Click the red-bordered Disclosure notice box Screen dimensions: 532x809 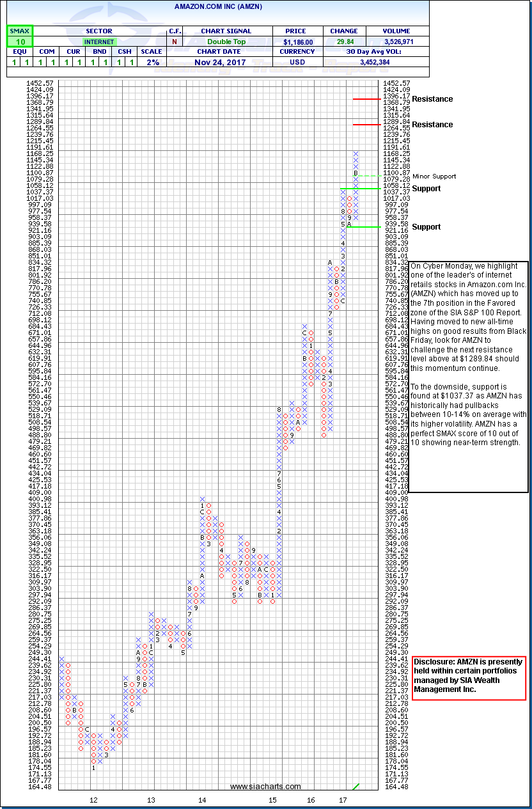pos(469,675)
